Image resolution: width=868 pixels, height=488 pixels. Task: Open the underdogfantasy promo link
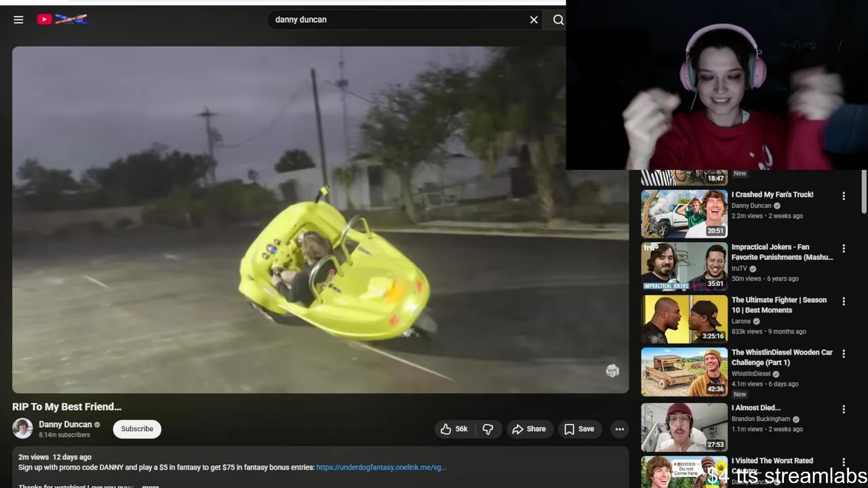coord(381,467)
